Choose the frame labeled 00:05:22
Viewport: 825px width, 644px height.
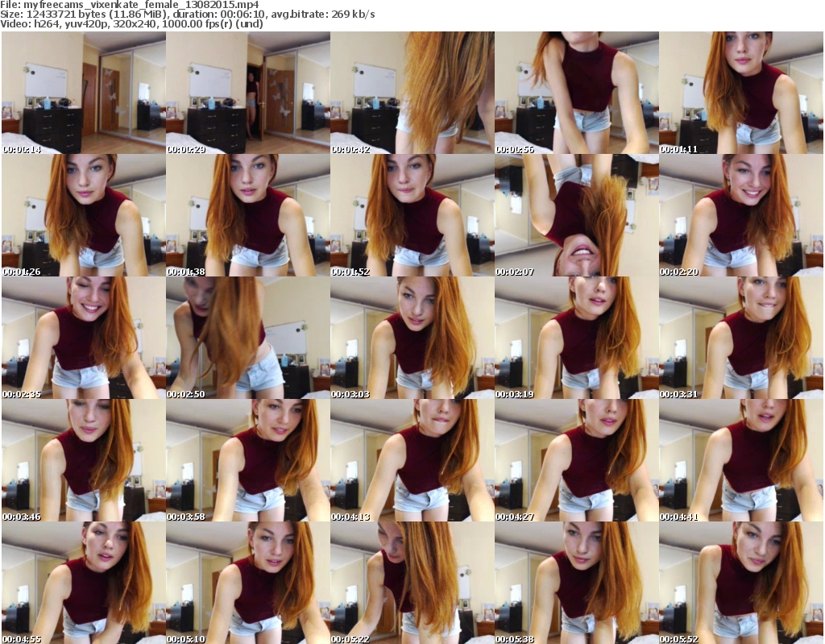(412, 583)
